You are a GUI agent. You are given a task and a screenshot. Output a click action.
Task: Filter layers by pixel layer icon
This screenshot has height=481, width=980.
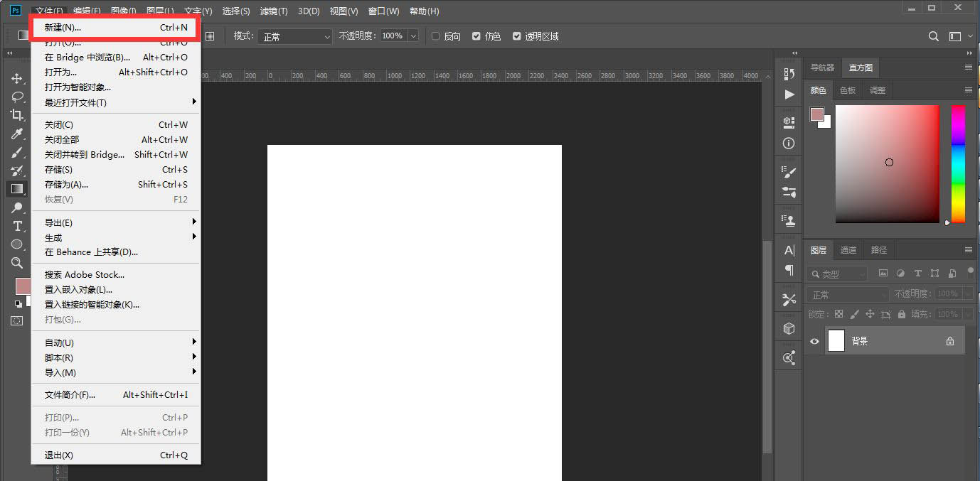pyautogui.click(x=883, y=273)
